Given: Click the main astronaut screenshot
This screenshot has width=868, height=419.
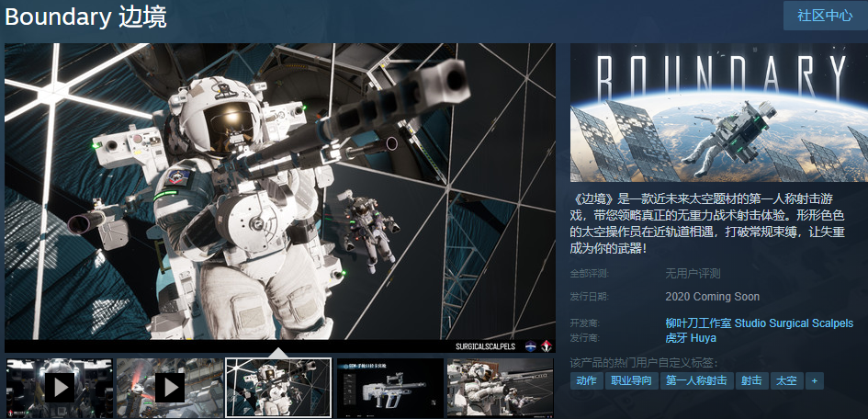Looking at the screenshot, I should (x=280, y=198).
